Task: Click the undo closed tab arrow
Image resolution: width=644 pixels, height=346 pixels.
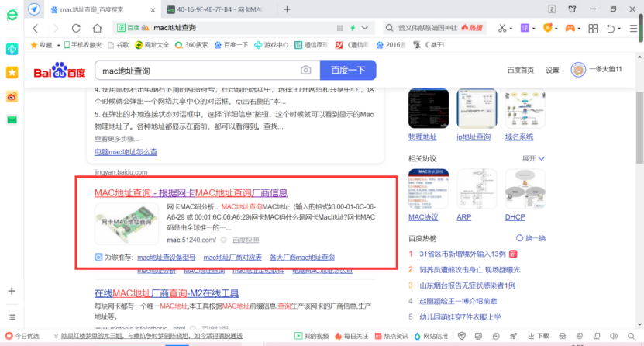Action: coord(611,29)
